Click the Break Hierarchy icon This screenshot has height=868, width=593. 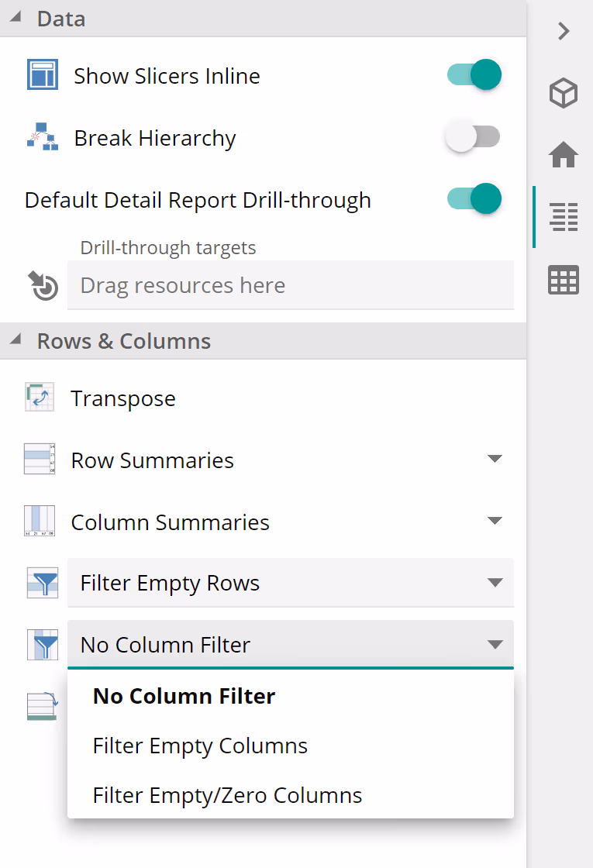(x=43, y=137)
